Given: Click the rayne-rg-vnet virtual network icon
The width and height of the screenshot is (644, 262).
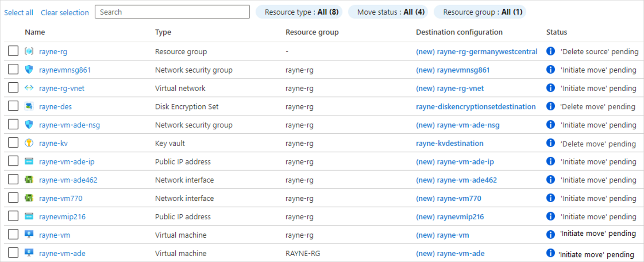Looking at the screenshot, I should coord(29,88).
